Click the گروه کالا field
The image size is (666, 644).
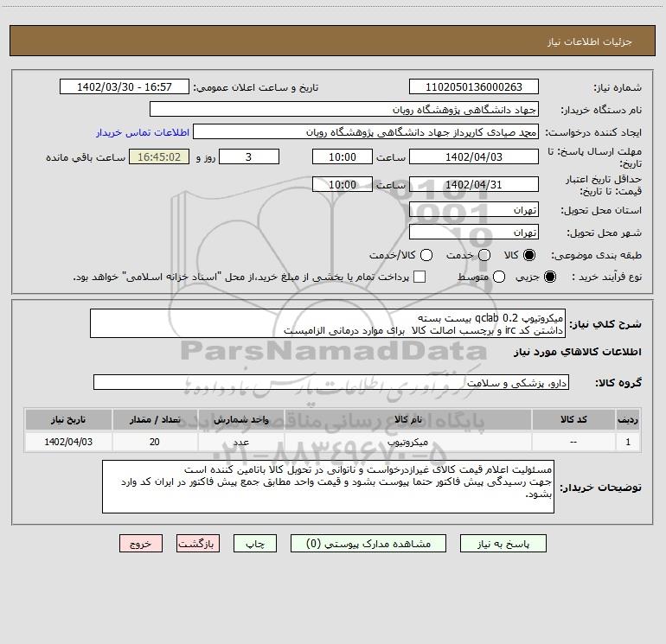click(x=331, y=382)
